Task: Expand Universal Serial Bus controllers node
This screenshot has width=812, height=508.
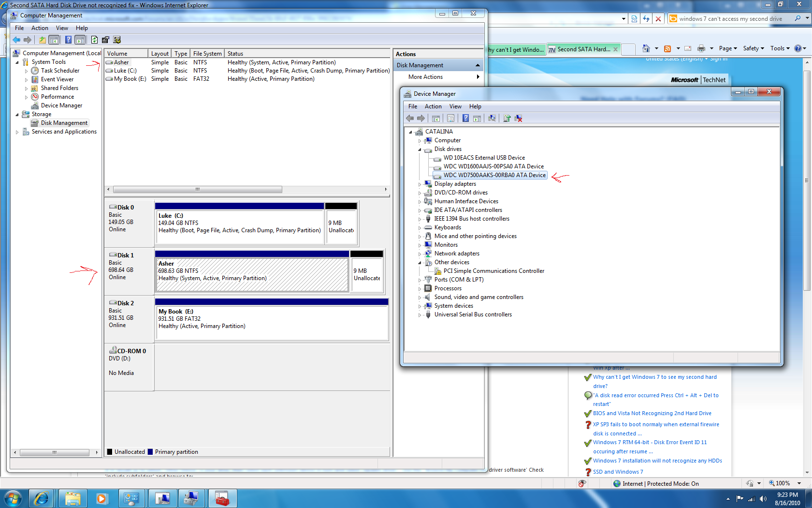Action: click(x=420, y=315)
